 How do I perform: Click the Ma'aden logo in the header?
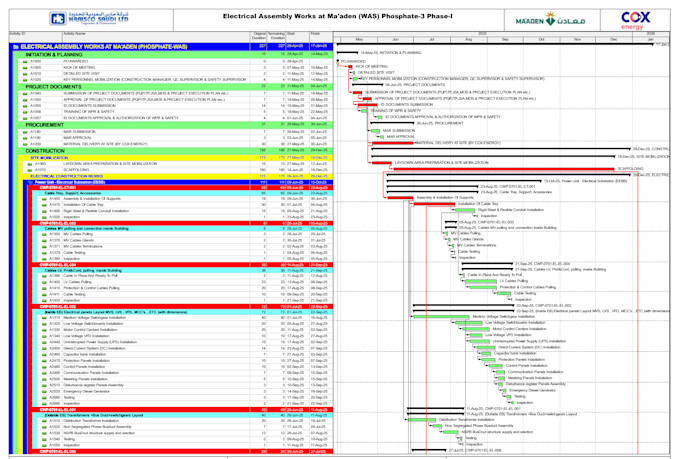click(550, 19)
